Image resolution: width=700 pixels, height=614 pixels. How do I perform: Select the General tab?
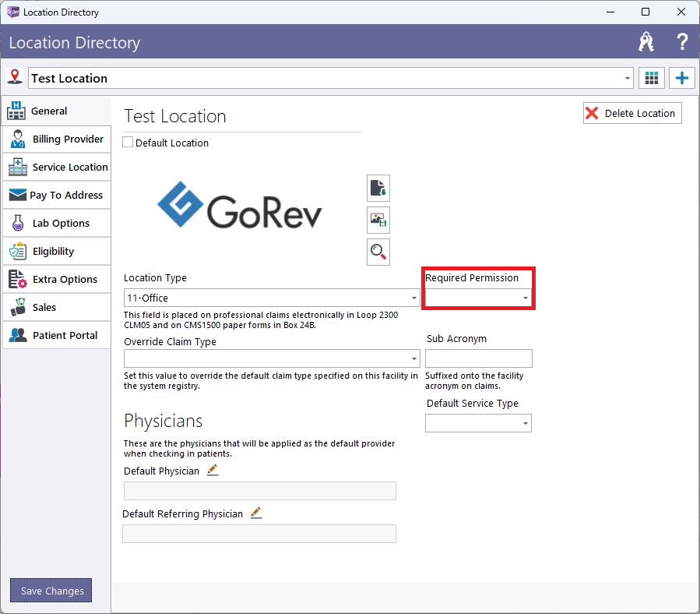(x=57, y=111)
